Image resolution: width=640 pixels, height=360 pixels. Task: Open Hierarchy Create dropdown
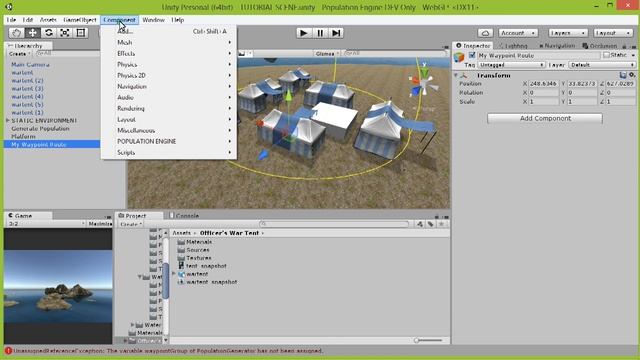(19, 53)
